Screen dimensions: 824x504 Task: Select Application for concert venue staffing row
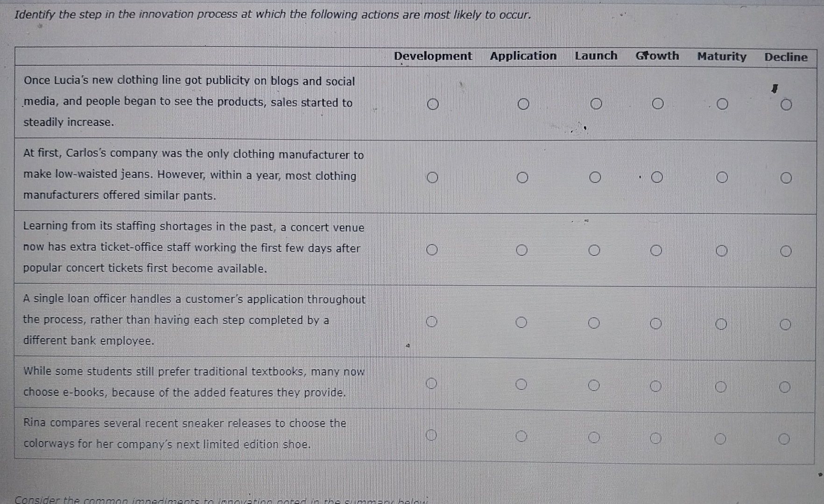click(x=522, y=251)
